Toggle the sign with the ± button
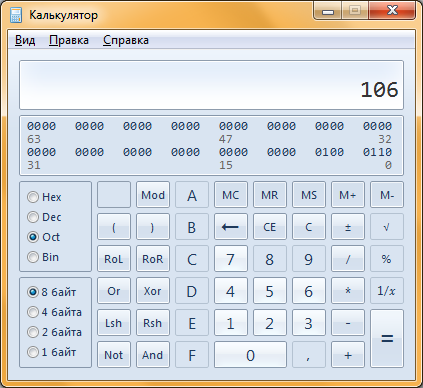This screenshot has height=388, width=423. [x=348, y=227]
